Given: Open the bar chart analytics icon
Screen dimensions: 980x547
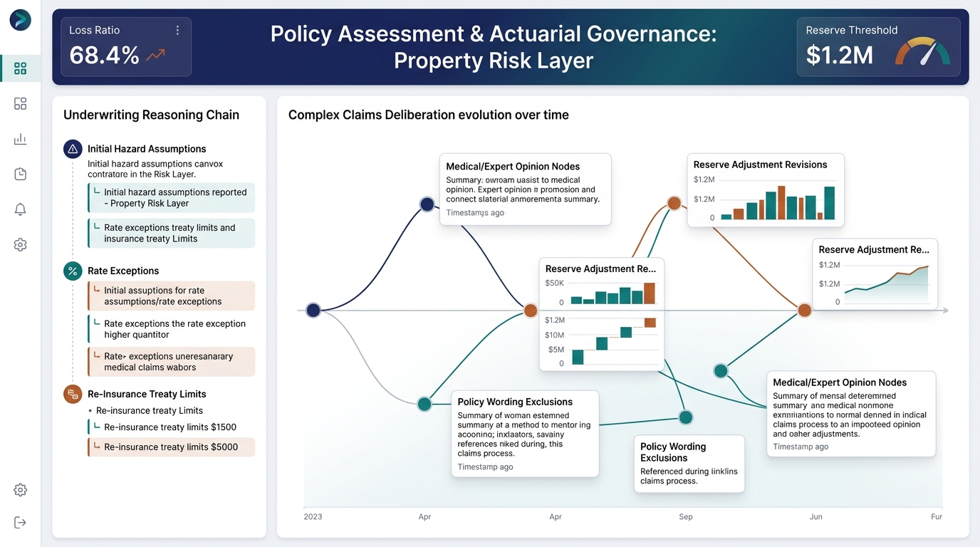Looking at the screenshot, I should pos(20,139).
